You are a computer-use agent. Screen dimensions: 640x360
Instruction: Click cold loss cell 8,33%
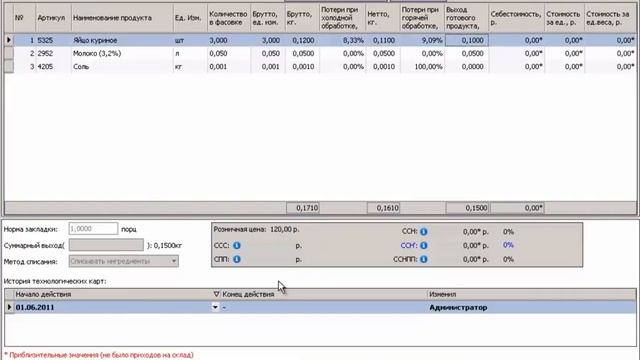click(x=342, y=40)
